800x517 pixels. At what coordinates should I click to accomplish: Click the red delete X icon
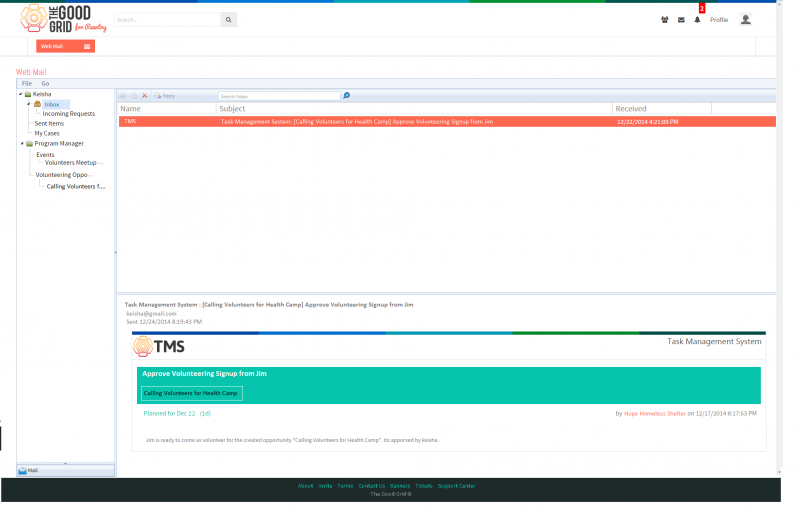tap(145, 96)
